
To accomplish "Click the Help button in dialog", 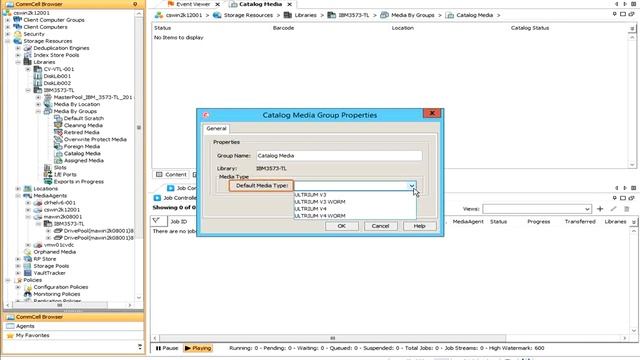I will point(420,226).
